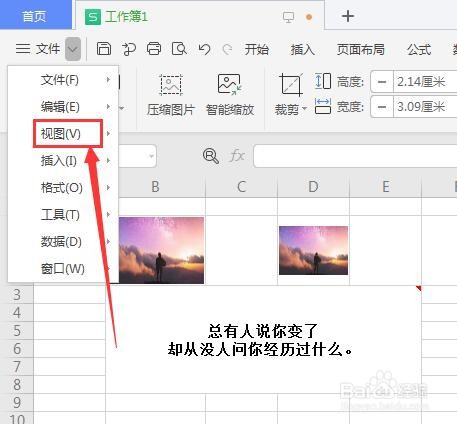This screenshot has width=457, height=424.
Task: Open Print Preview icon
Action: (179, 49)
